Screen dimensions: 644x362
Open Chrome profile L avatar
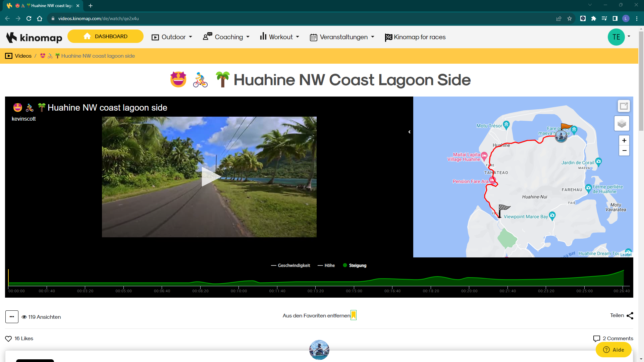point(626,18)
